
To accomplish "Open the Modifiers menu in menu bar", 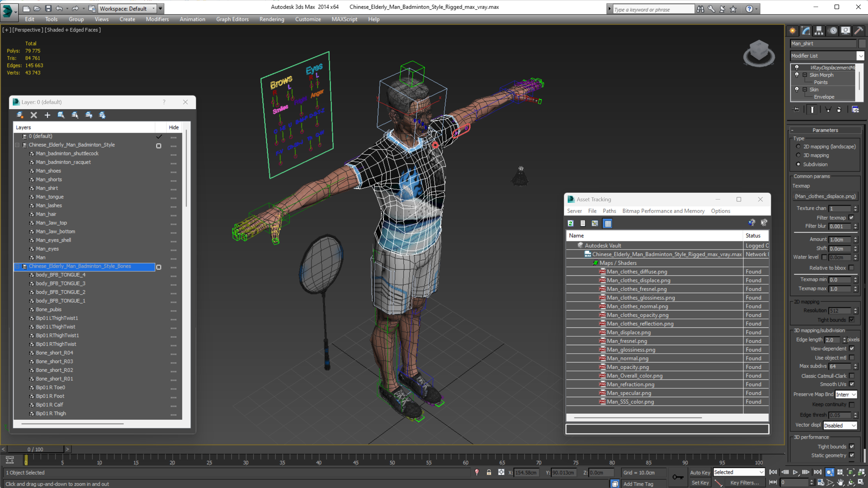I will (x=157, y=19).
